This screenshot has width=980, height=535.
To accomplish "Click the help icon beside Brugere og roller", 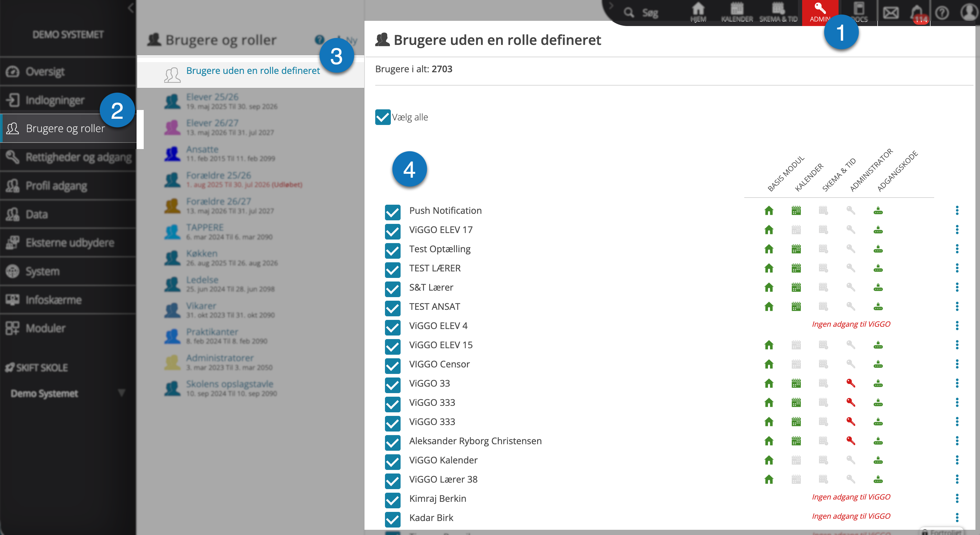I will pyautogui.click(x=320, y=40).
